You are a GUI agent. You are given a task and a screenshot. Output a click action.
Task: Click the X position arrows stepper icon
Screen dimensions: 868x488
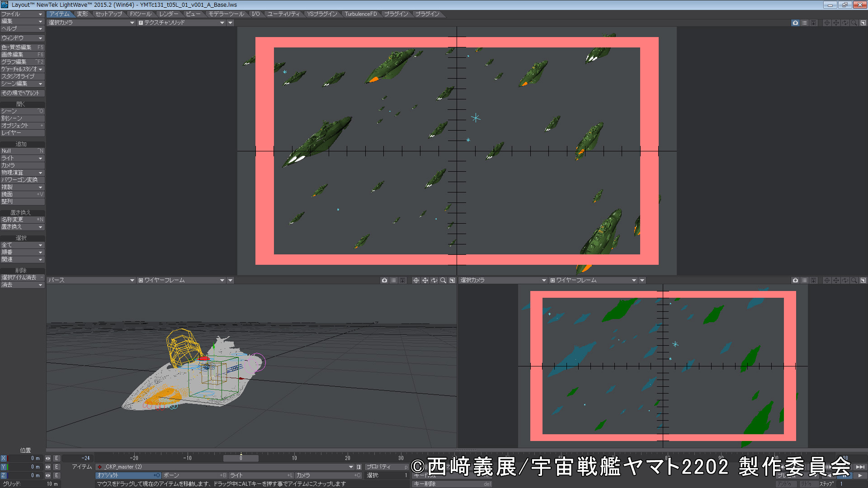48,458
